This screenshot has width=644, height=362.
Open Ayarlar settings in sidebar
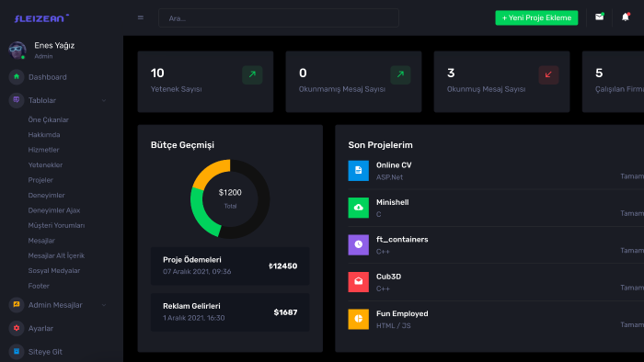coord(40,328)
